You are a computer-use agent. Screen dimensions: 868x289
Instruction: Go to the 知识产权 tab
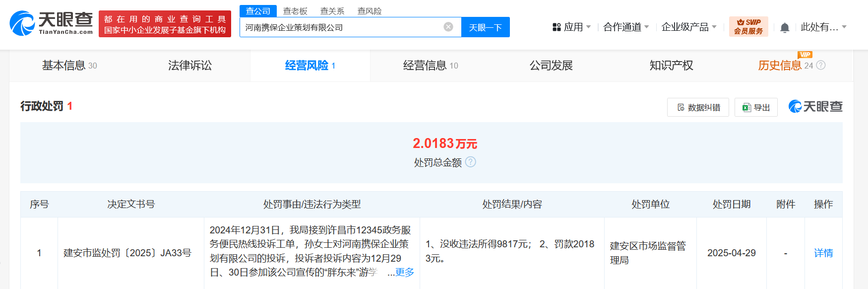671,66
